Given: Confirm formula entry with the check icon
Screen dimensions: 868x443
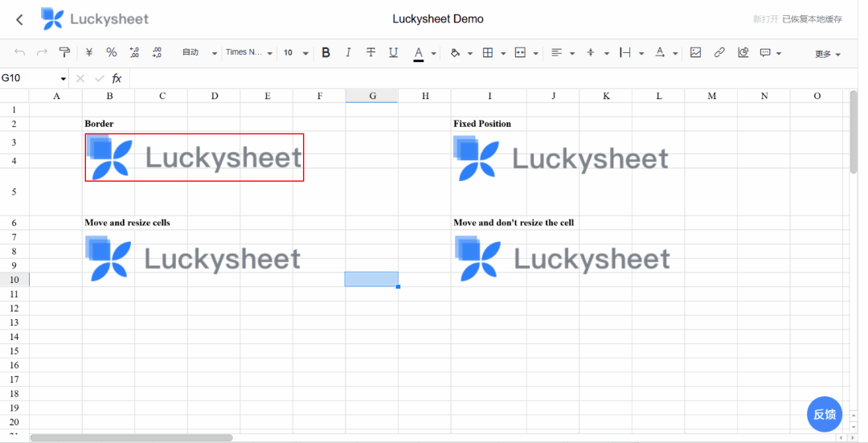Looking at the screenshot, I should point(99,79).
